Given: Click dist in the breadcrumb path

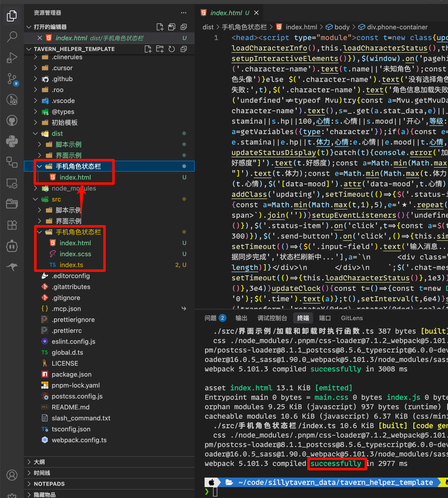Looking at the screenshot, I should point(208,27).
